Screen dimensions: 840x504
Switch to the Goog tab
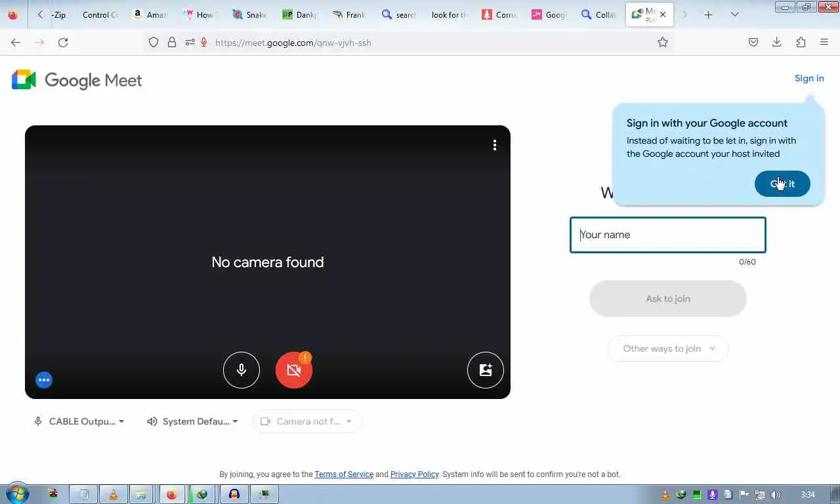(x=549, y=14)
